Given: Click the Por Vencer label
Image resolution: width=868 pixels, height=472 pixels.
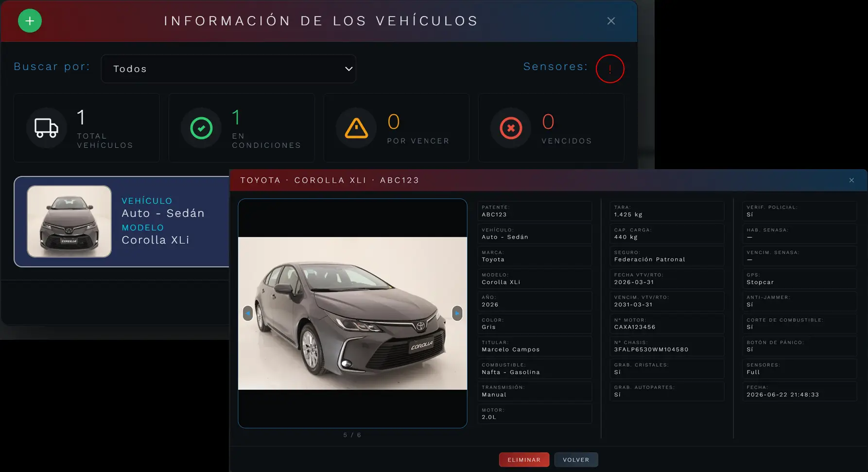Looking at the screenshot, I should [418, 141].
